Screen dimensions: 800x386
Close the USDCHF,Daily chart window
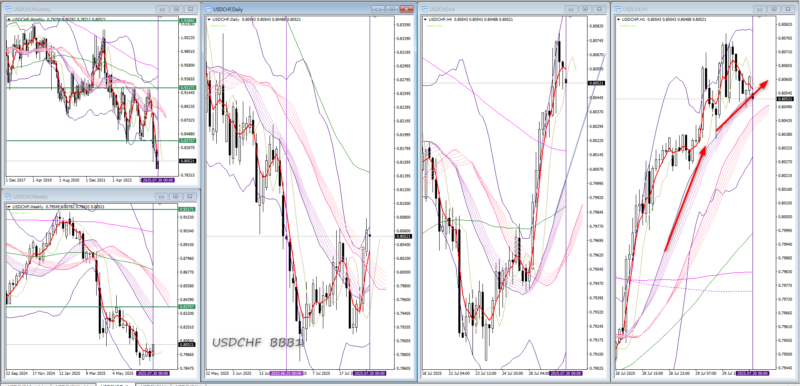pos(407,9)
